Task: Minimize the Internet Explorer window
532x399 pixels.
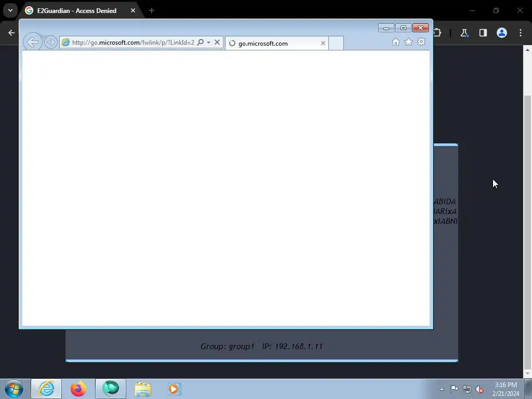Action: coord(386,28)
